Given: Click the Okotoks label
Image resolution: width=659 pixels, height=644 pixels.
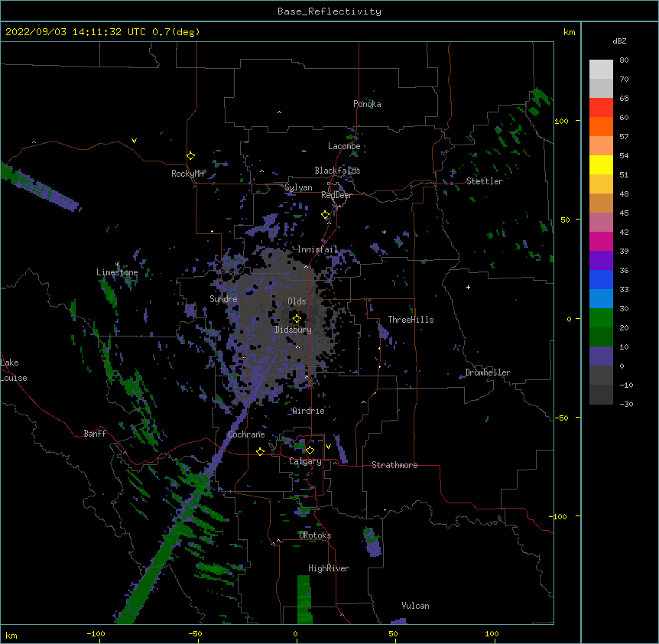Looking at the screenshot, I should tap(315, 535).
